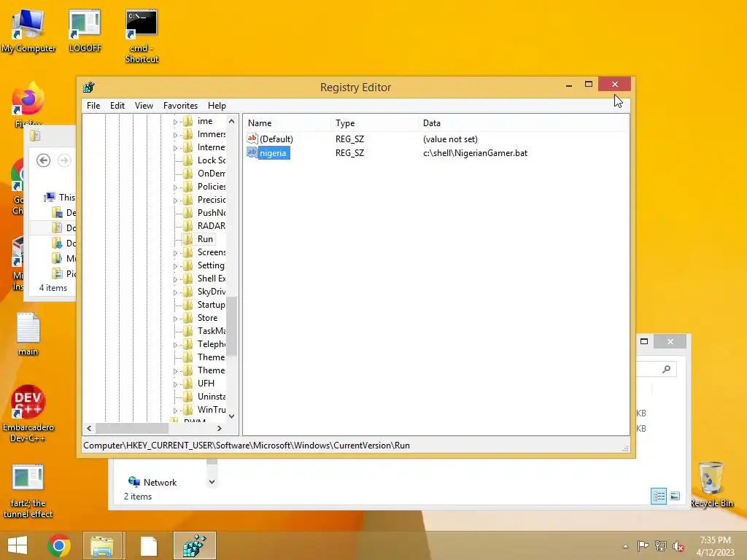Click the tree scroll down arrow
This screenshot has height=560, width=747.
(x=231, y=416)
